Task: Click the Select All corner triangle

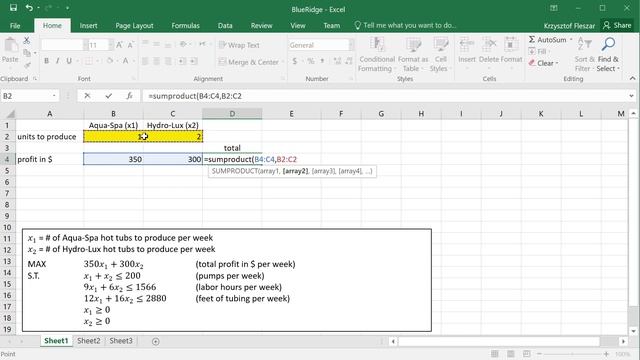Action: [x=9, y=114]
